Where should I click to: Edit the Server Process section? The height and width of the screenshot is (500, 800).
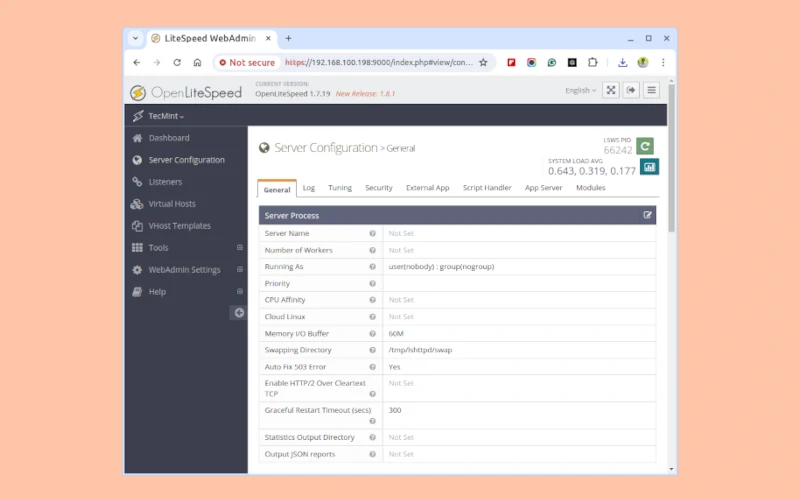tap(647, 215)
